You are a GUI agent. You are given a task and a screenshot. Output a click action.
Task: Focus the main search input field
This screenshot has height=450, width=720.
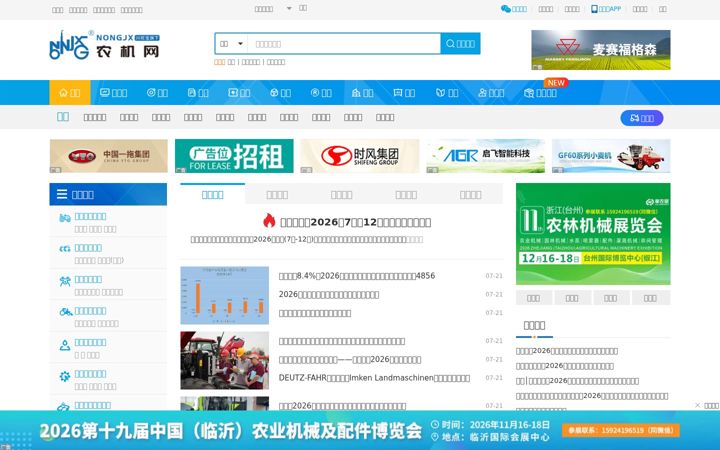[344, 44]
